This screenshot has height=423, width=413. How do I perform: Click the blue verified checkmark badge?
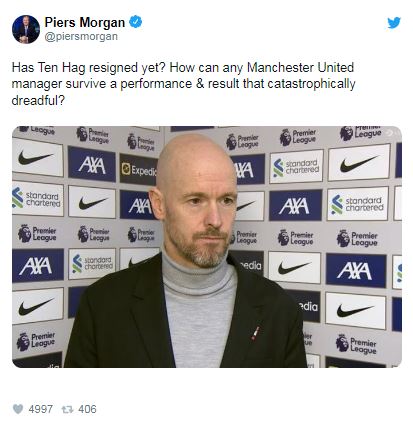(x=136, y=22)
